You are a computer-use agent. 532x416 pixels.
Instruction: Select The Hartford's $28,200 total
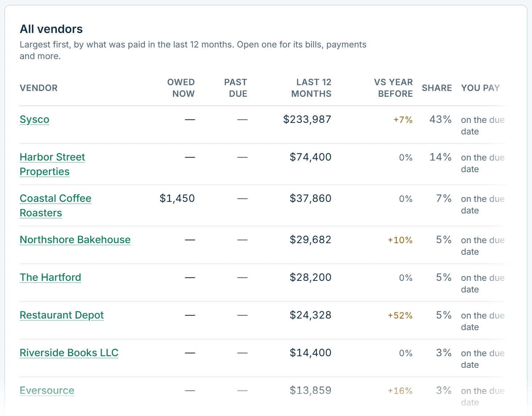pyautogui.click(x=311, y=278)
